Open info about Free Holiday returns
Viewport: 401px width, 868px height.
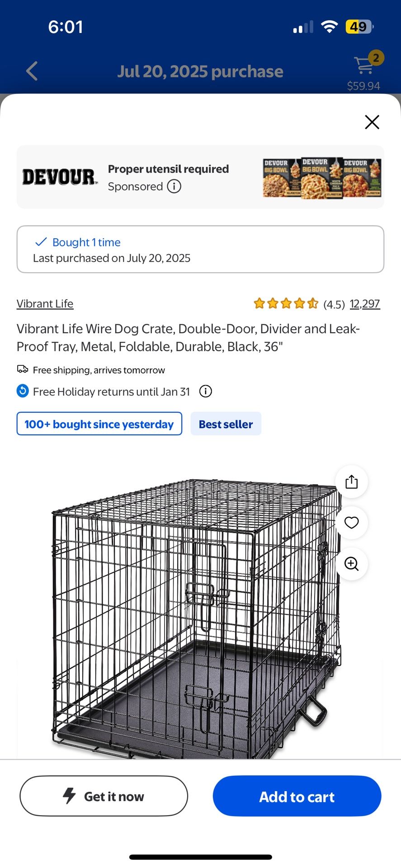[205, 391]
